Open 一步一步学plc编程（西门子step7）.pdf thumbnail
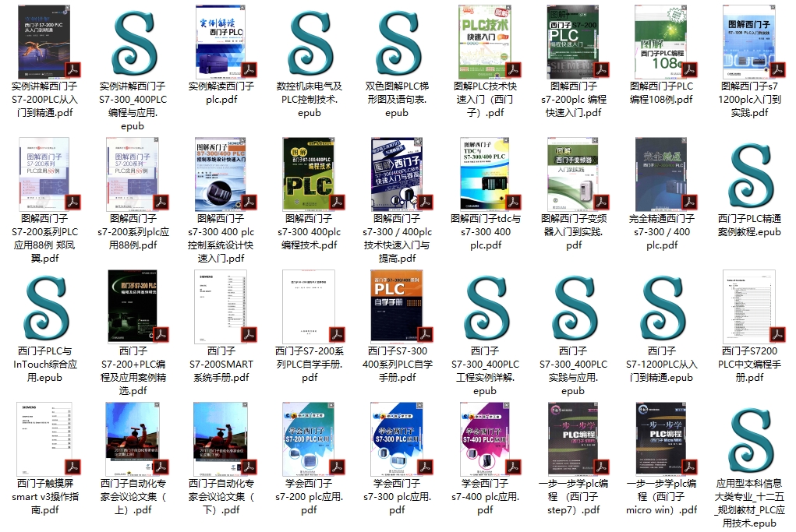 [573, 439]
